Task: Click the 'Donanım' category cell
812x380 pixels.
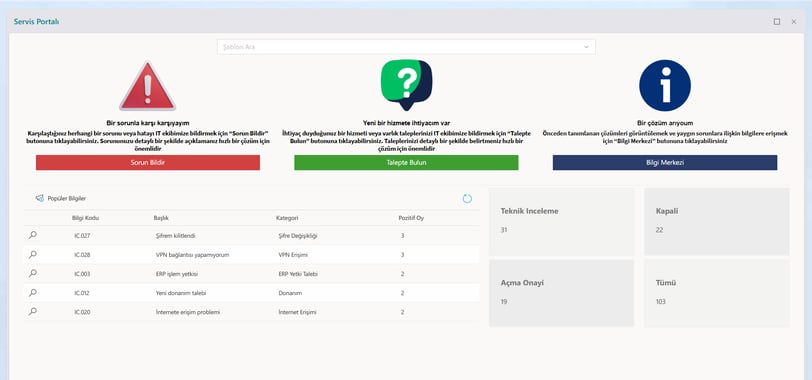Action: [290, 293]
